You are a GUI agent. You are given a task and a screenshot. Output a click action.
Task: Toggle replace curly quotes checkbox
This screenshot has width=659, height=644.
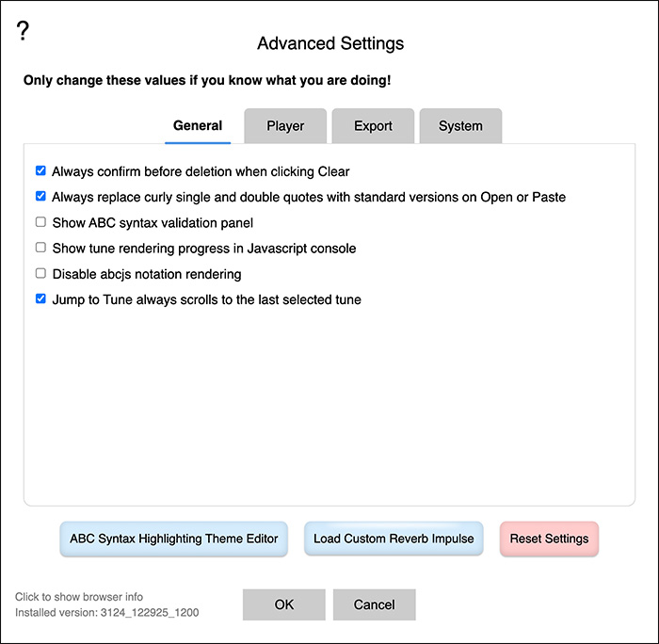(x=40, y=197)
